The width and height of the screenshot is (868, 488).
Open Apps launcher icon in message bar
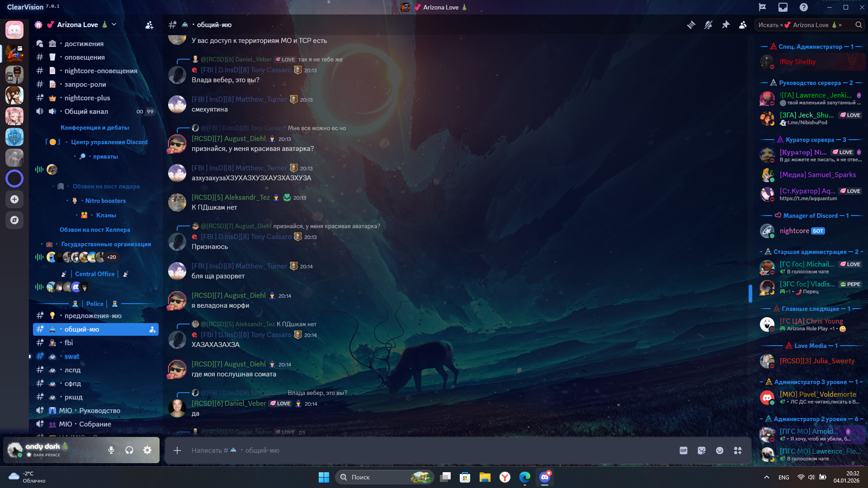pyautogui.click(x=738, y=450)
